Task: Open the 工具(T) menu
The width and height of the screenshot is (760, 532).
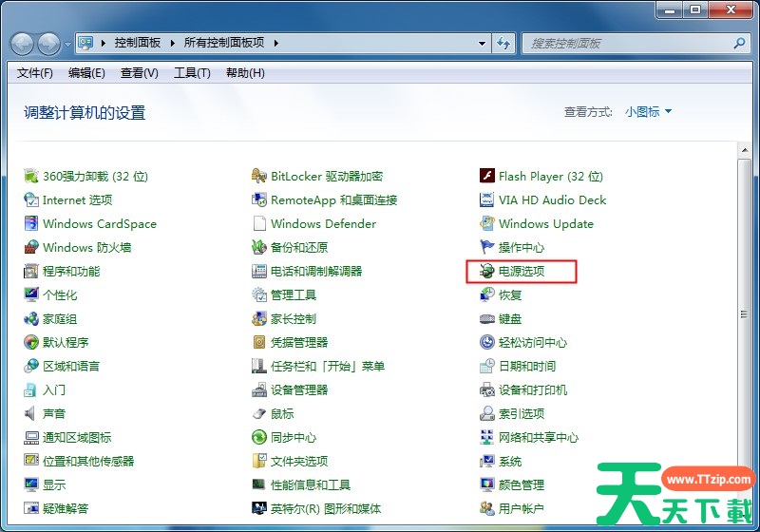Action: [x=193, y=73]
